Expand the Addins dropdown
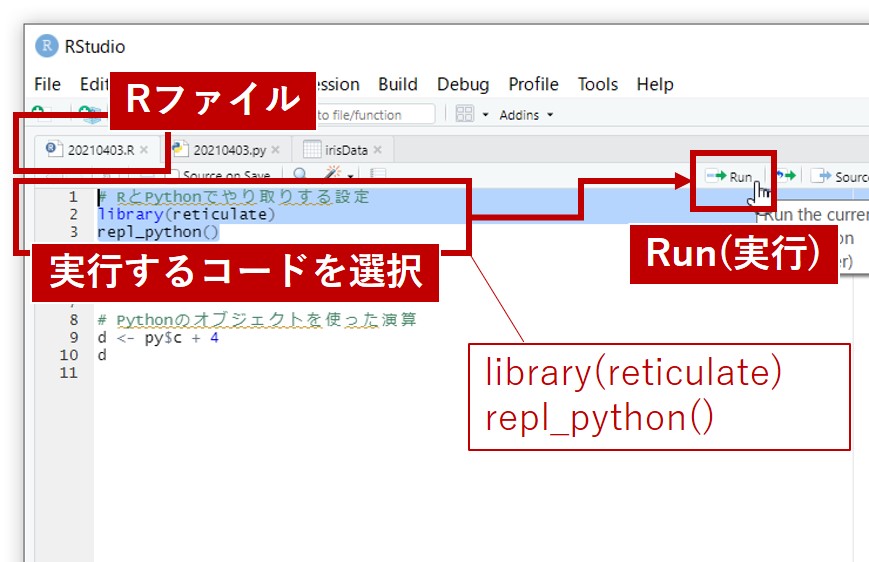This screenshot has height=562, width=869. click(526, 115)
